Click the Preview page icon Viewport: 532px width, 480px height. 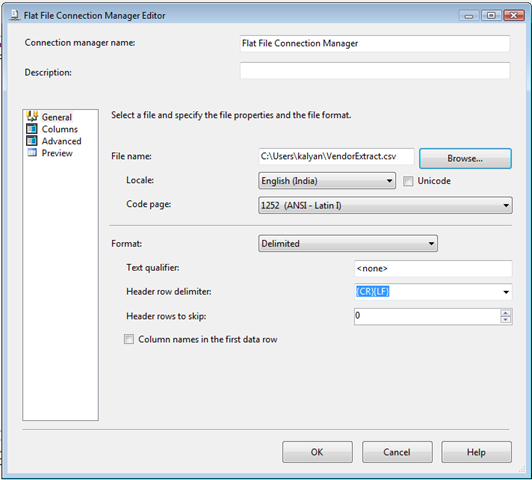coord(32,153)
